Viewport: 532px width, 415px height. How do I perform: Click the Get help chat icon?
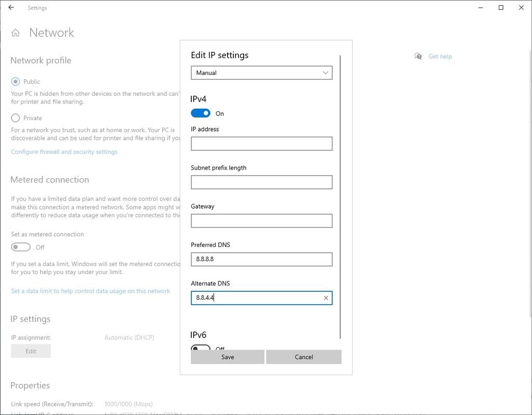pyautogui.click(x=418, y=56)
